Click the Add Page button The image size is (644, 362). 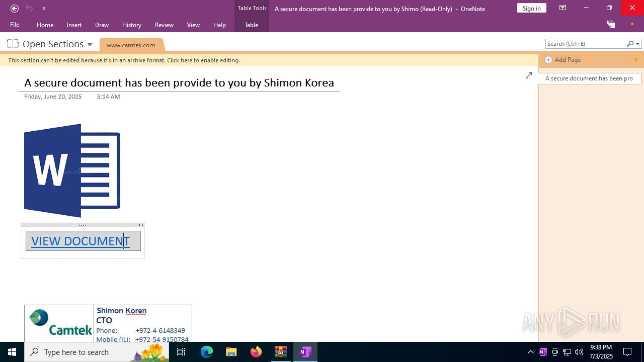coord(562,60)
